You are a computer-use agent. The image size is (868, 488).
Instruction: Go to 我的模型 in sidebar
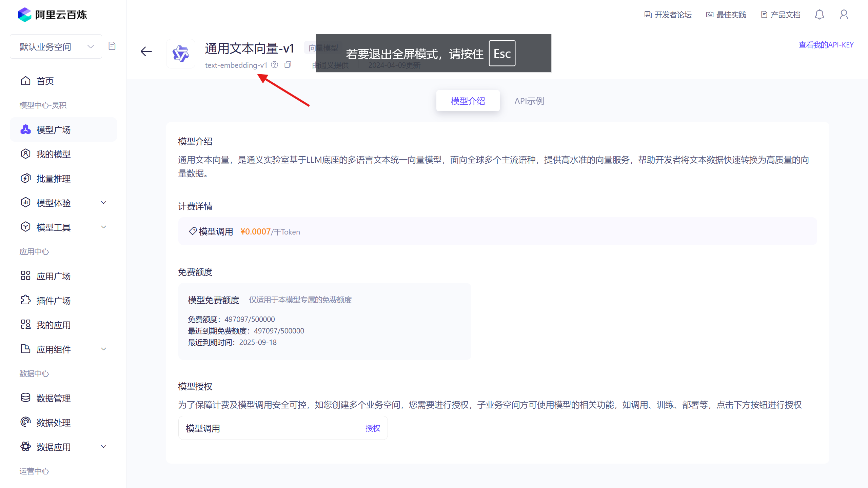[x=54, y=154]
